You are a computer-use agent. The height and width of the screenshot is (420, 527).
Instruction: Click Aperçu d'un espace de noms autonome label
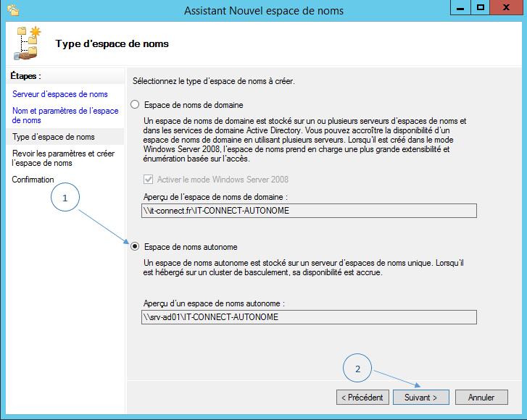pos(214,303)
